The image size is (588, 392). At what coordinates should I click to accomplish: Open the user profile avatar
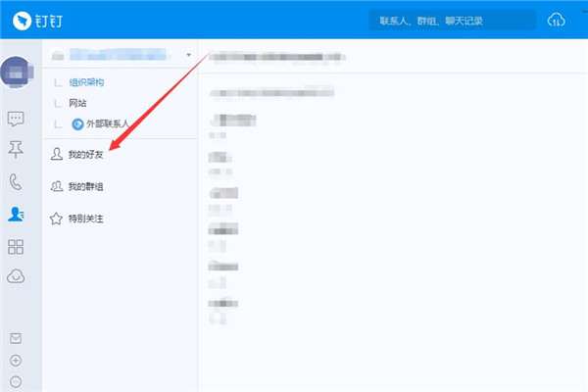(x=16, y=71)
